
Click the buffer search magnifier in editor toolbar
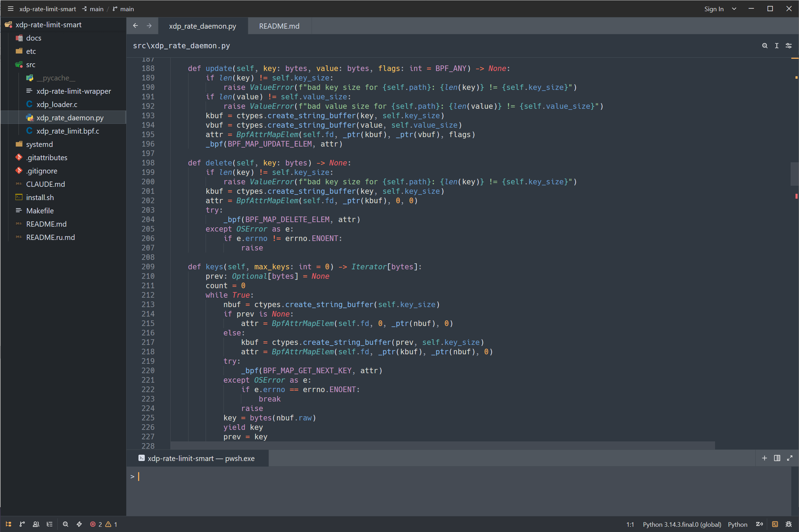coord(765,45)
